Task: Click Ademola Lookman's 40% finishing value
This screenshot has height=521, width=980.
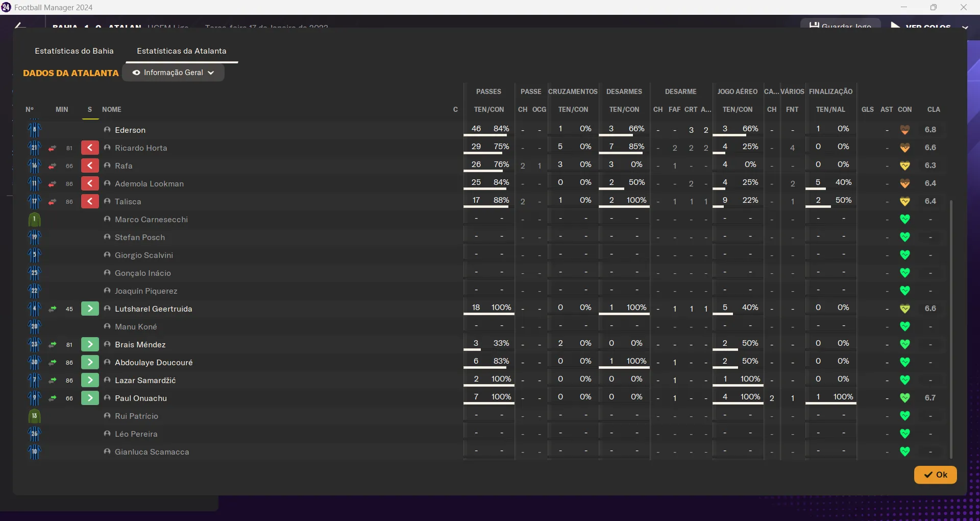Action: click(843, 182)
